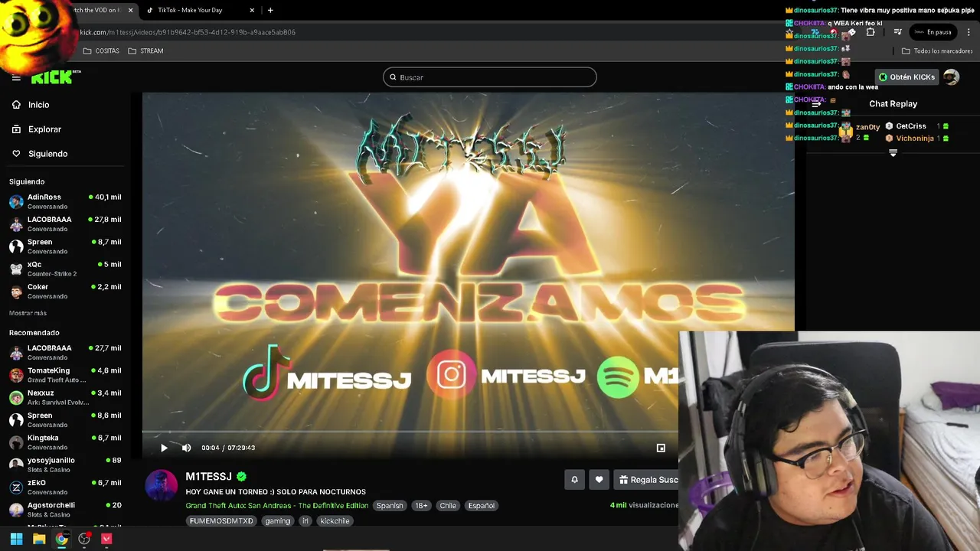Close the TikTok browser tab
This screenshot has height=551, width=980.
pyautogui.click(x=252, y=10)
